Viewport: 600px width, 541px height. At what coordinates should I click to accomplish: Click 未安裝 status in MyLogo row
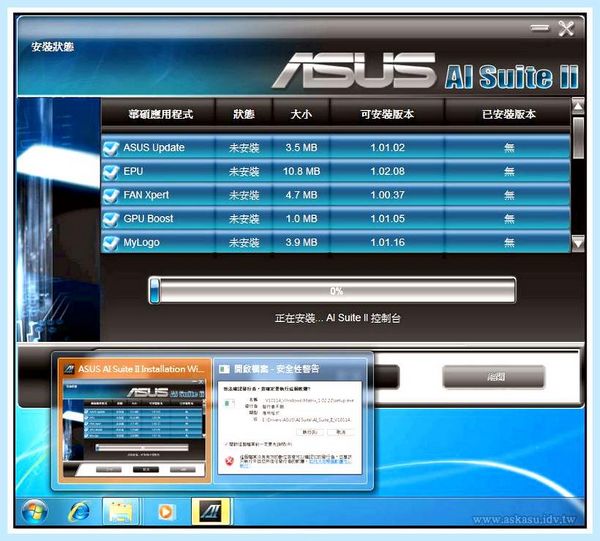click(x=244, y=243)
